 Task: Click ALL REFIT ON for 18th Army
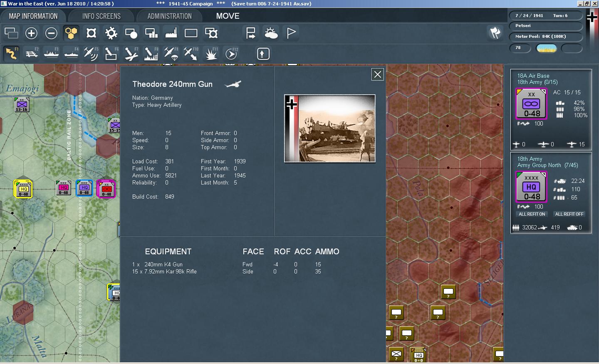pyautogui.click(x=532, y=214)
